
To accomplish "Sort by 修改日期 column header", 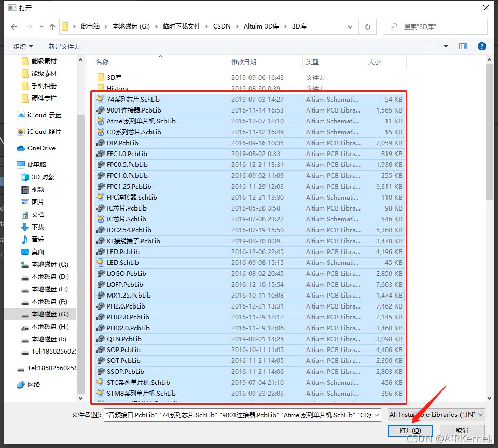I will tap(244, 62).
